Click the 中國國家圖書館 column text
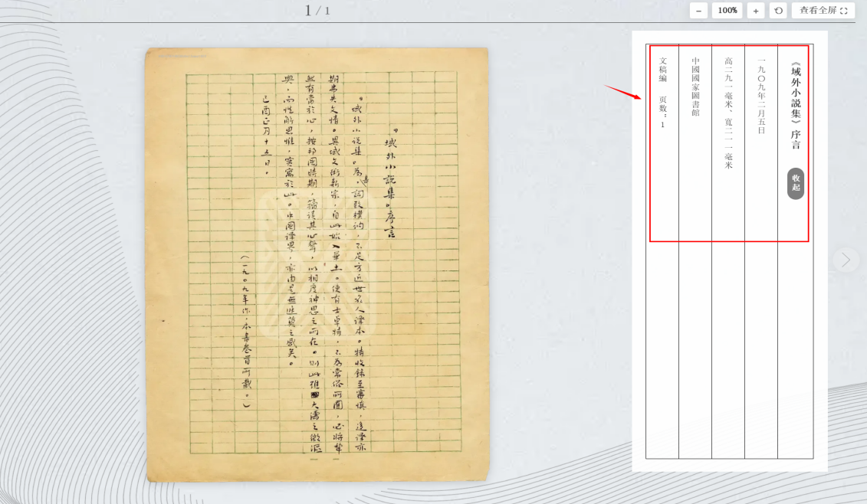The width and height of the screenshot is (867, 504). click(x=695, y=86)
